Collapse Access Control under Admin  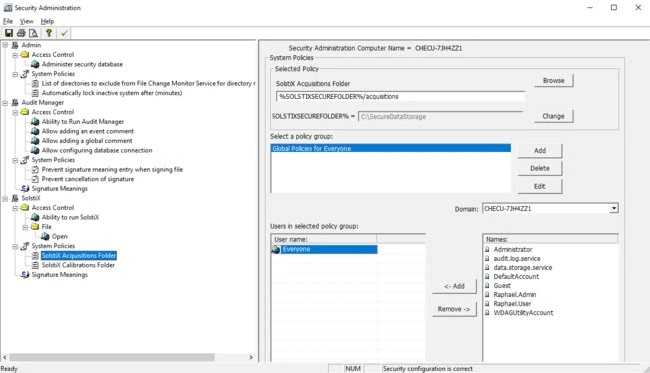coord(15,54)
